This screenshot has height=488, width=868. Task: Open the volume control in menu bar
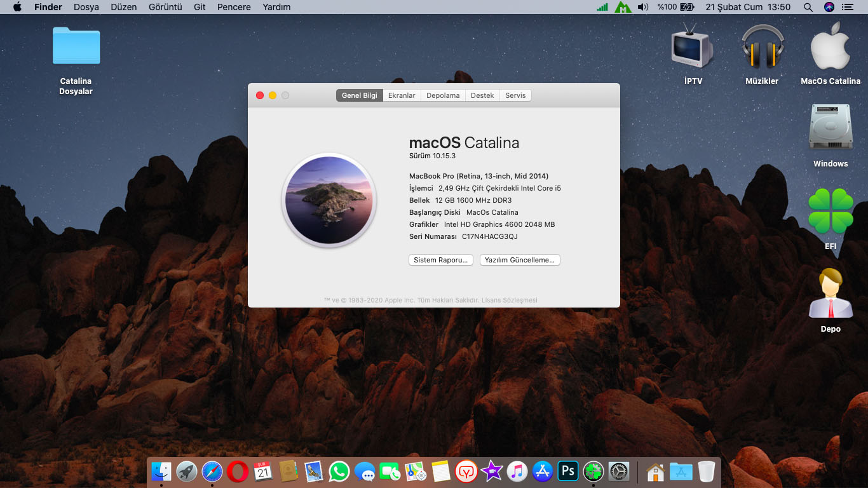click(643, 7)
